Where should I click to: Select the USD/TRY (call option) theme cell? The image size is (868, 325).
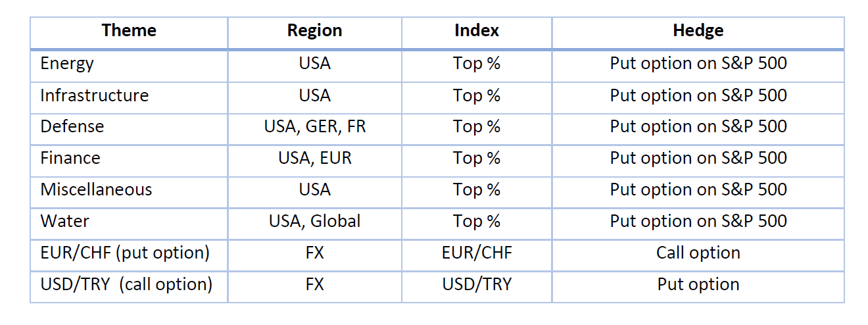(126, 284)
